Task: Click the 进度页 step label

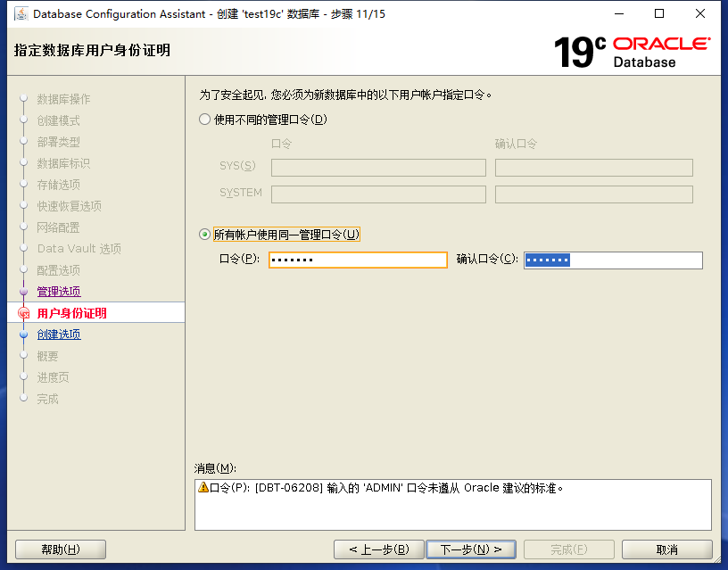Action: pyautogui.click(x=53, y=377)
